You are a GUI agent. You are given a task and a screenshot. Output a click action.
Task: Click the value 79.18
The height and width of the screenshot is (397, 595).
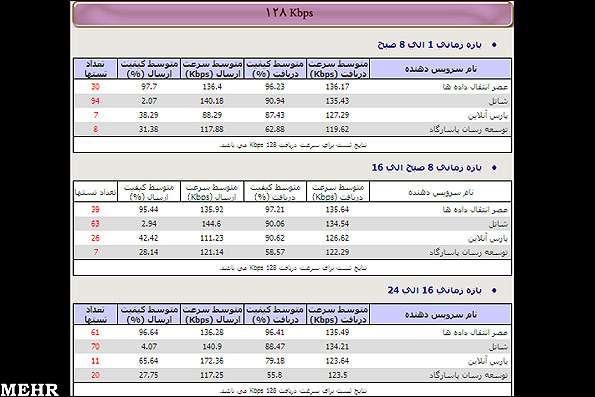point(275,361)
